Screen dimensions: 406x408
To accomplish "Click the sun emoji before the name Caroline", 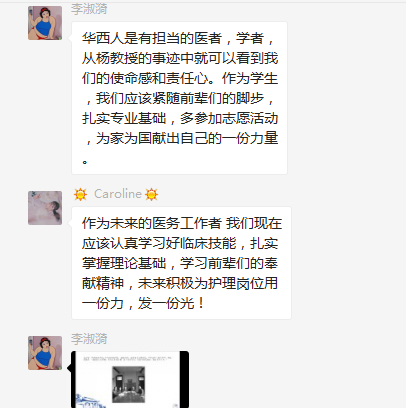I will click(80, 194).
